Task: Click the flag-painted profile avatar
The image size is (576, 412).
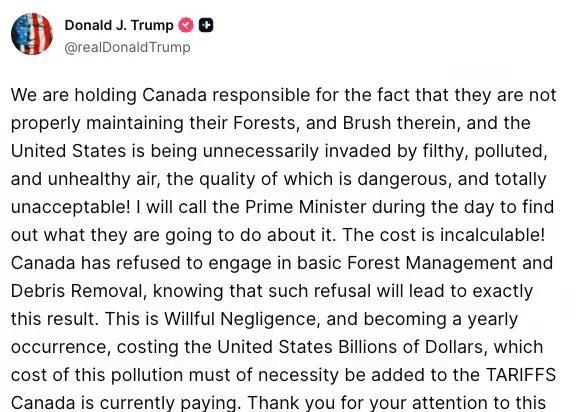Action: 32,34
